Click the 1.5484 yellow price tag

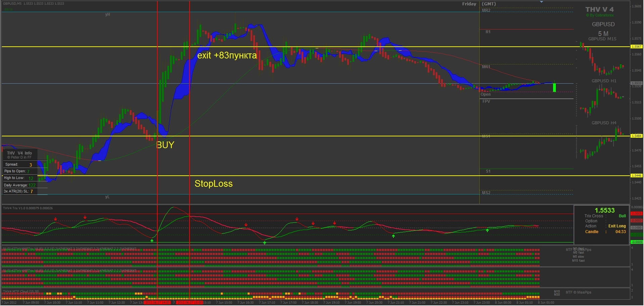point(637,136)
